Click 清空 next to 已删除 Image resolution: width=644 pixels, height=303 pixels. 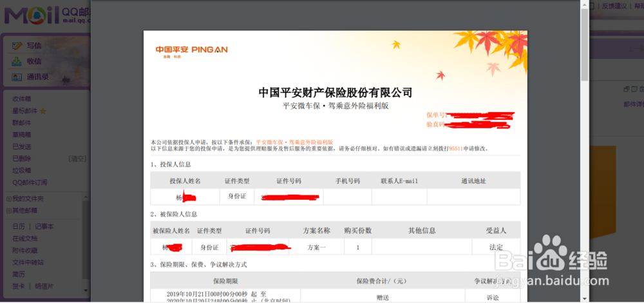77,159
